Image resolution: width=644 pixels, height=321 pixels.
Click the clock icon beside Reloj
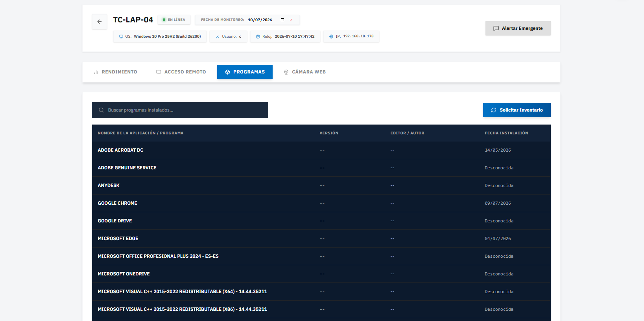click(x=258, y=37)
